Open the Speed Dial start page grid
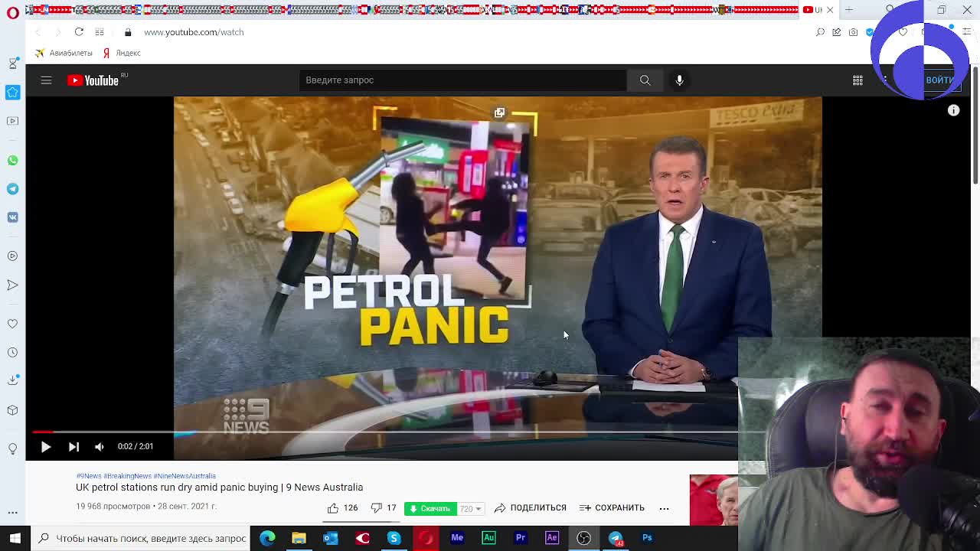 click(100, 32)
